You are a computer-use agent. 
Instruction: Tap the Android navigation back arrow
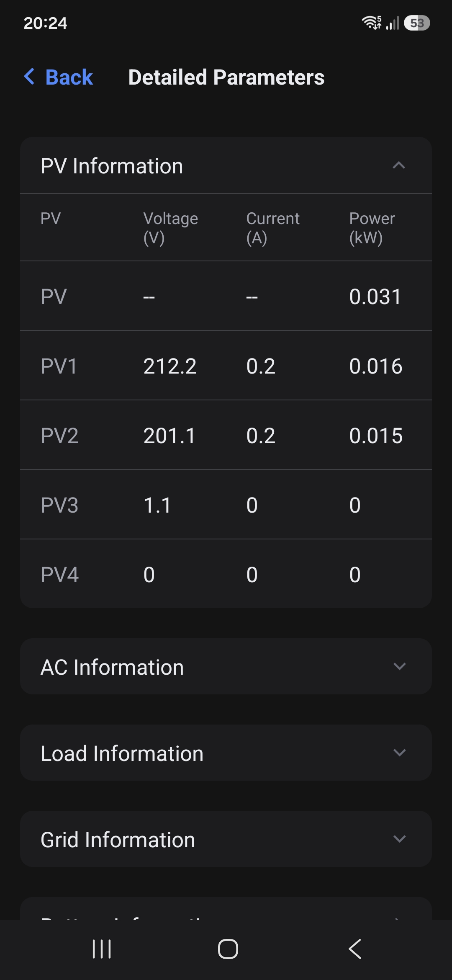click(x=355, y=949)
